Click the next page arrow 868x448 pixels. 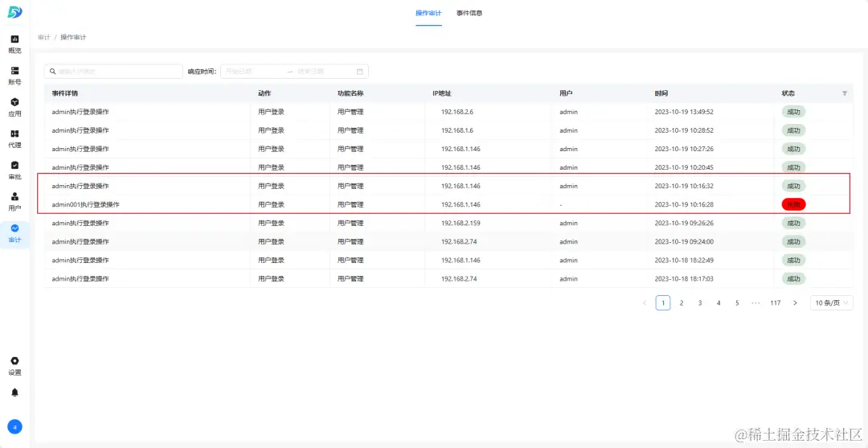795,303
